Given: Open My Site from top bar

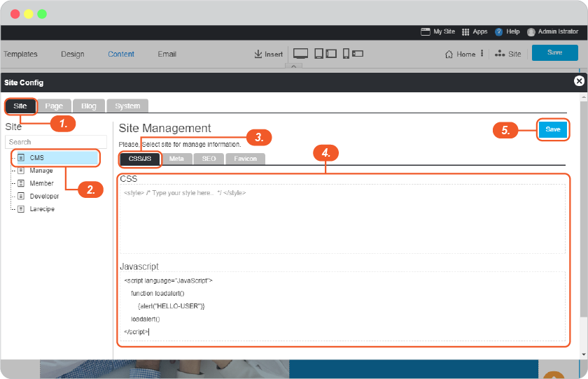Looking at the screenshot, I should (437, 32).
